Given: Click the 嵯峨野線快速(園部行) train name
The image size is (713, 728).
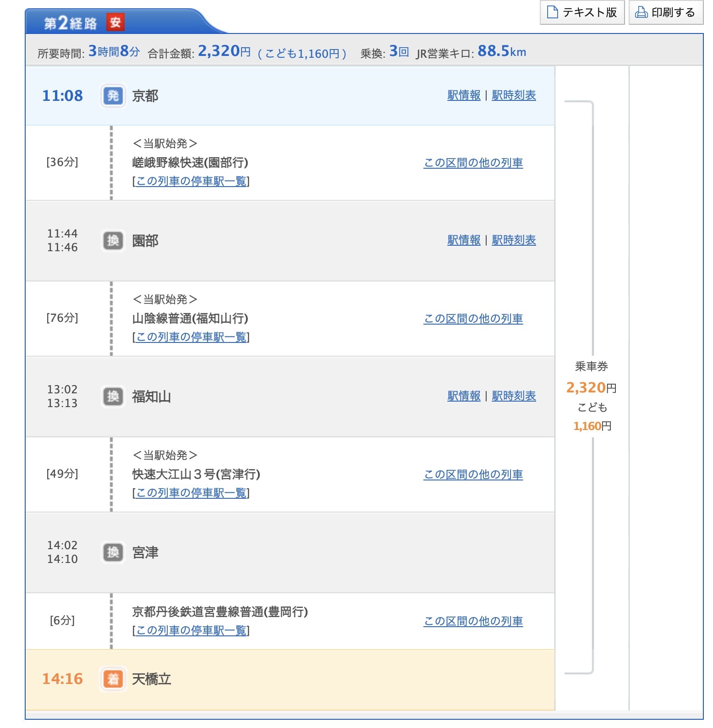Looking at the screenshot, I should point(190,163).
